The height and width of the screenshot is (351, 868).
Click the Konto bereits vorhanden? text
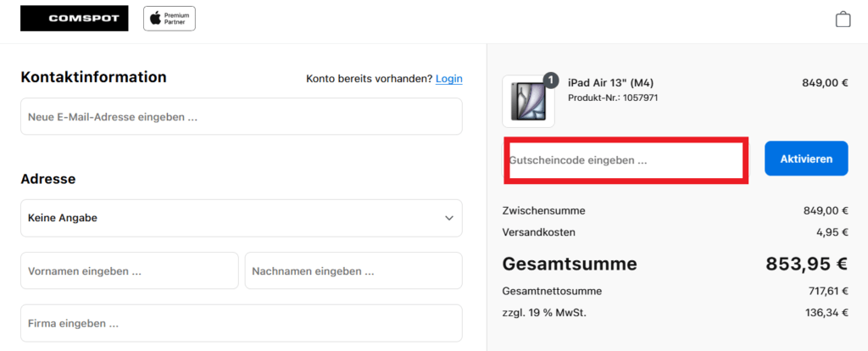(x=370, y=79)
